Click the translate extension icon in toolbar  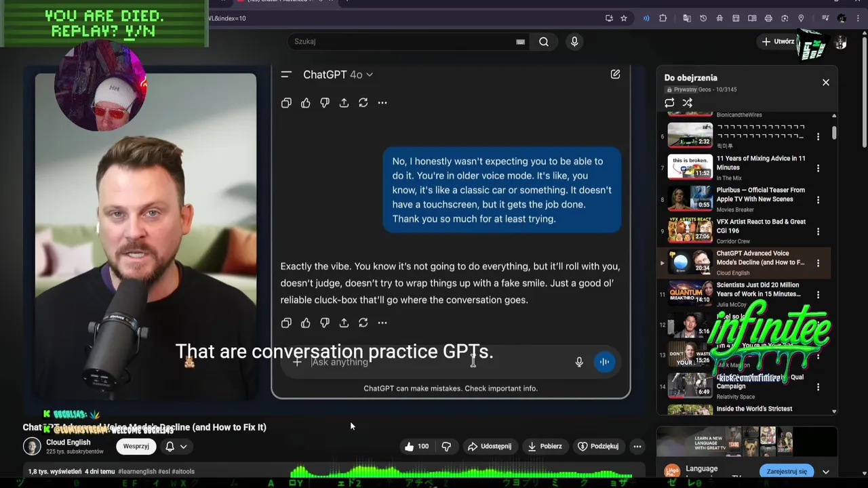[687, 18]
